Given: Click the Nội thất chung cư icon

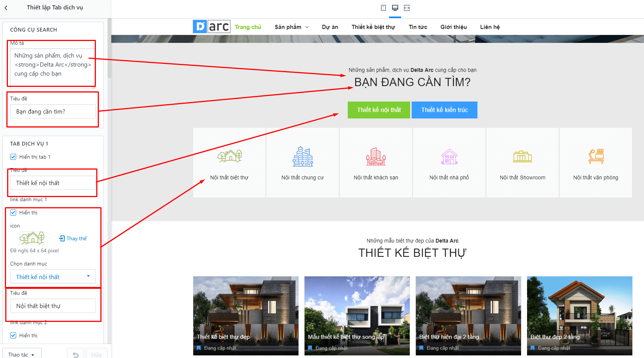Looking at the screenshot, I should (303, 156).
